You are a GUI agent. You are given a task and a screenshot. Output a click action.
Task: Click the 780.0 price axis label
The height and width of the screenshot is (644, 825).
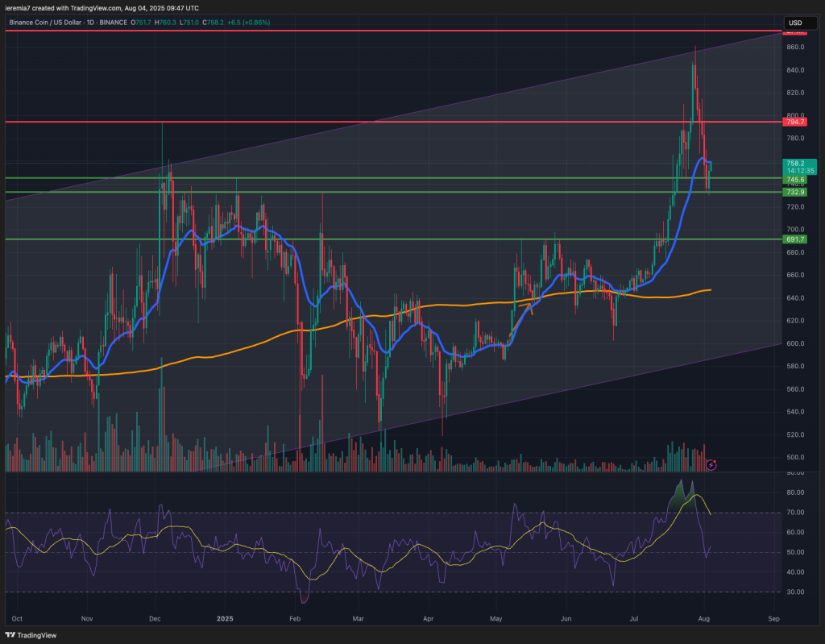coord(795,138)
